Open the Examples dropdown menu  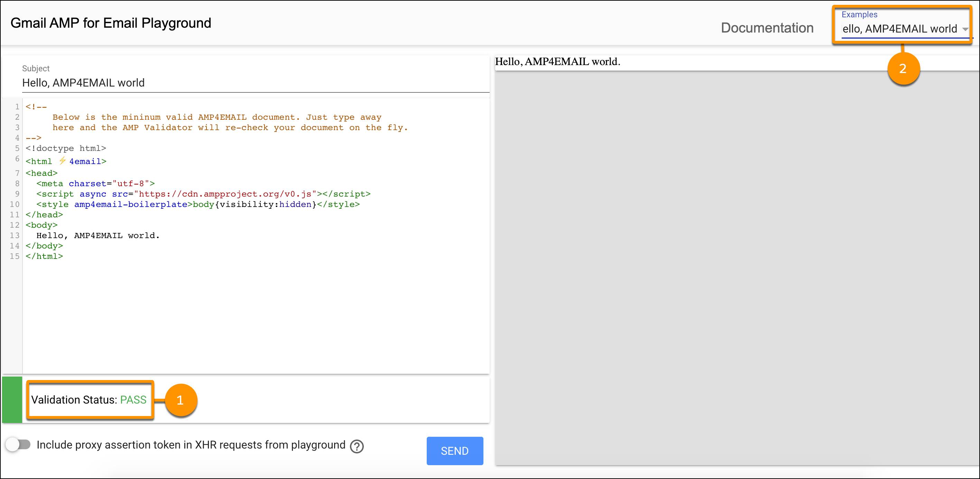tap(899, 29)
